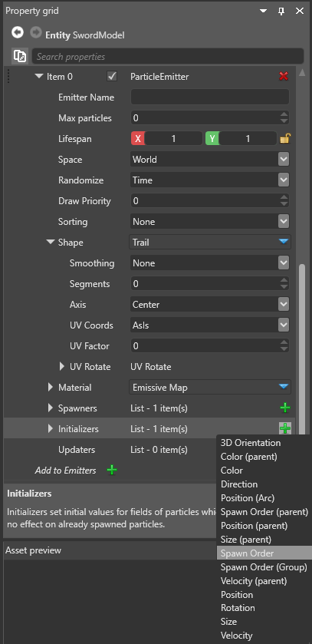This screenshot has height=644, width=312.
Task: Toggle the Lifespan lock icon
Action: click(x=285, y=139)
